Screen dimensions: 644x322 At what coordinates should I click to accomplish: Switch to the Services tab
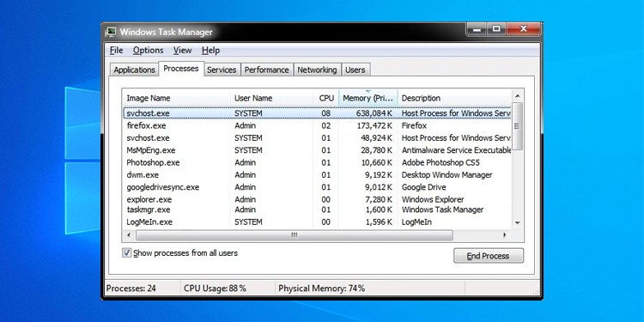click(x=222, y=70)
